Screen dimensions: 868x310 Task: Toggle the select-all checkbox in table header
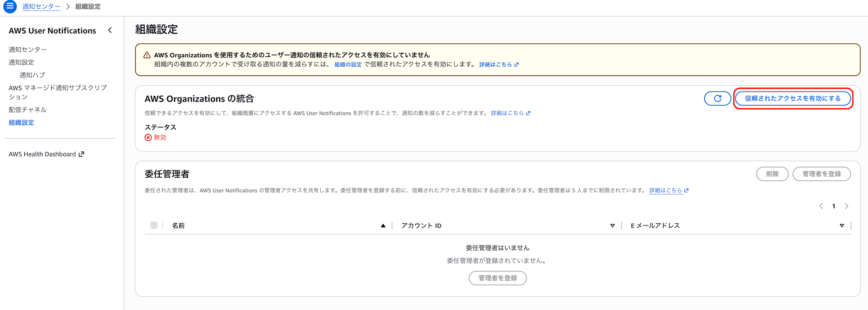pyautogui.click(x=154, y=225)
